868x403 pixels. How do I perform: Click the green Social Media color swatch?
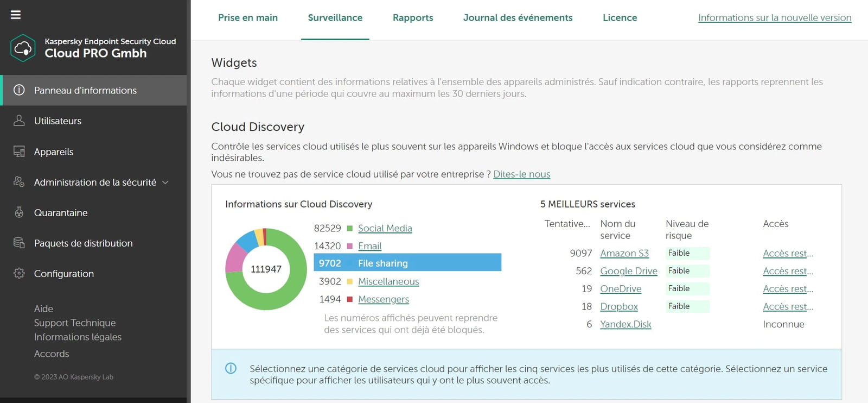[350, 228]
